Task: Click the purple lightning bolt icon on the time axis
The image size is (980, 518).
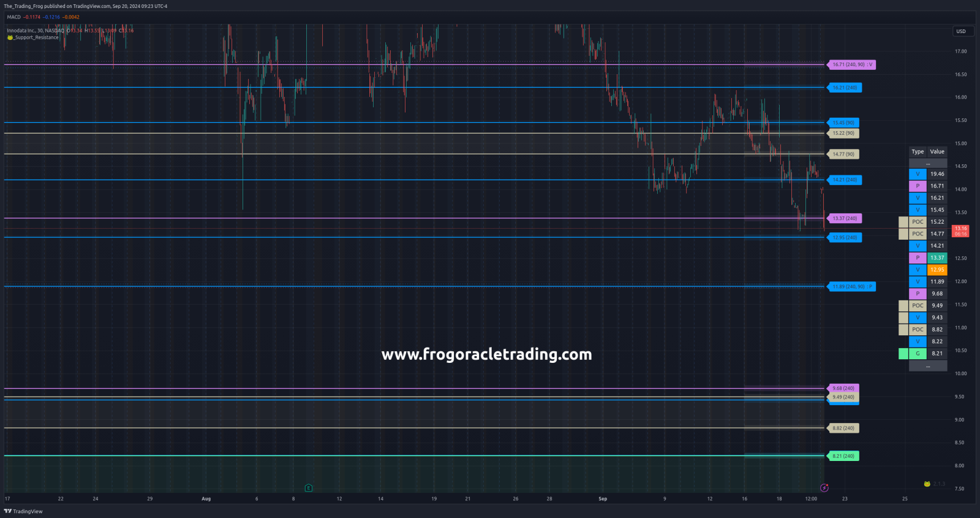Action: click(x=824, y=488)
